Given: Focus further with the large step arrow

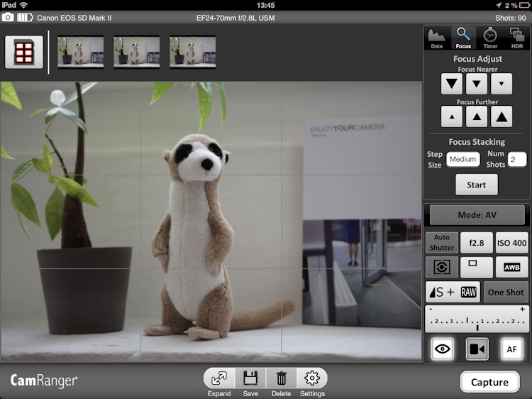Looking at the screenshot, I should coord(501,116).
